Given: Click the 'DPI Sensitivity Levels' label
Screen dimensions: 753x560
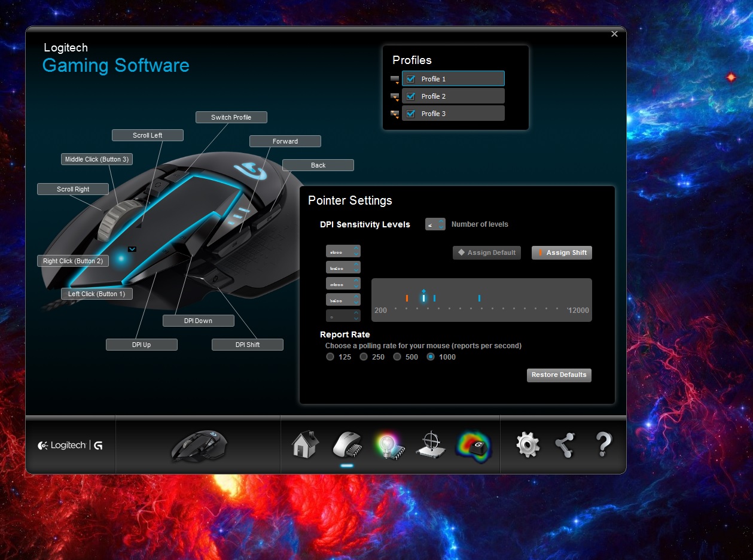Looking at the screenshot, I should tap(365, 224).
